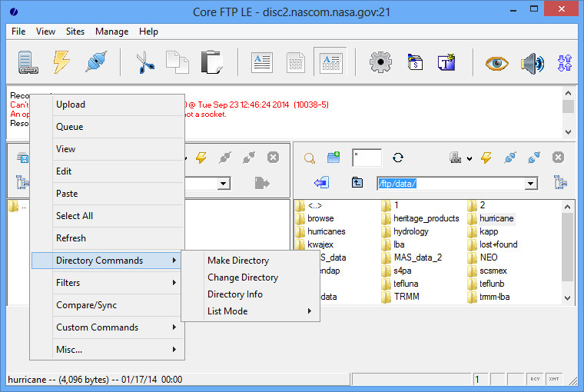Viewport: 584px width, 392px height.
Task: Click remote file list scrollbar down arrow
Action: 568,298
